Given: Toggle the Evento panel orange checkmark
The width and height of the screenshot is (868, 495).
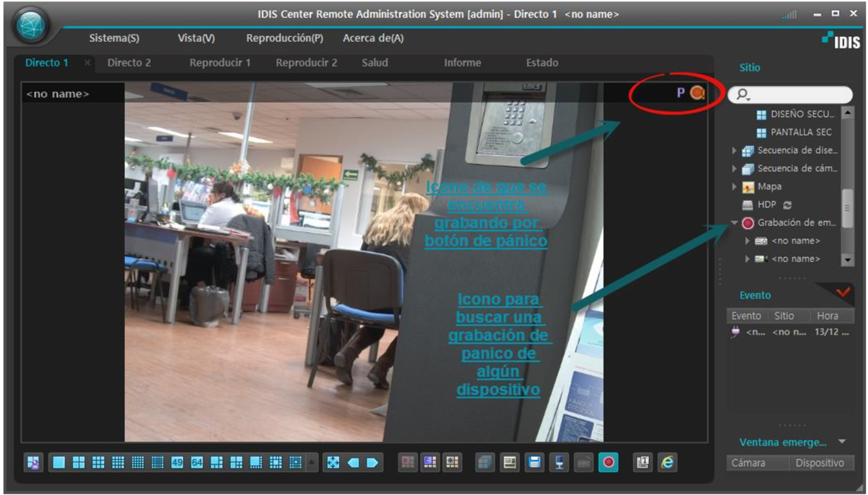Looking at the screenshot, I should click(842, 292).
